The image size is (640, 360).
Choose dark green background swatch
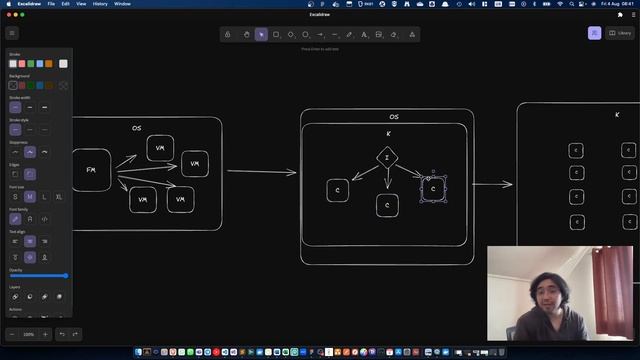31,86
